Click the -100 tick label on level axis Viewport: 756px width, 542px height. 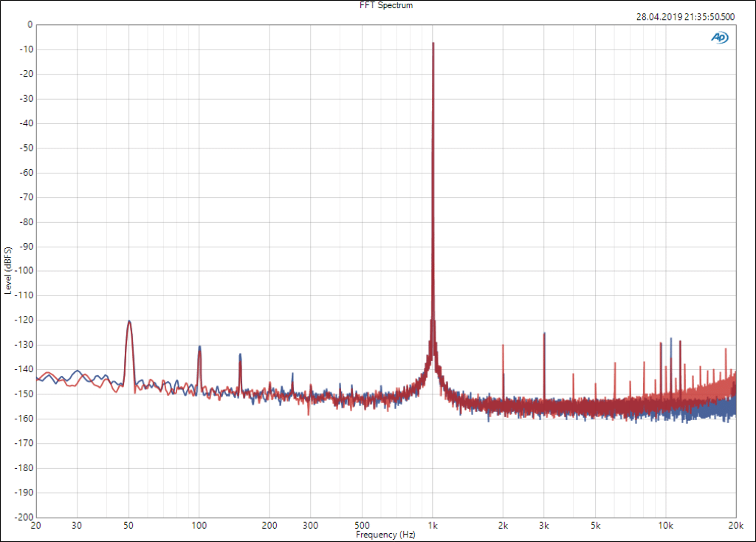[x=26, y=271]
